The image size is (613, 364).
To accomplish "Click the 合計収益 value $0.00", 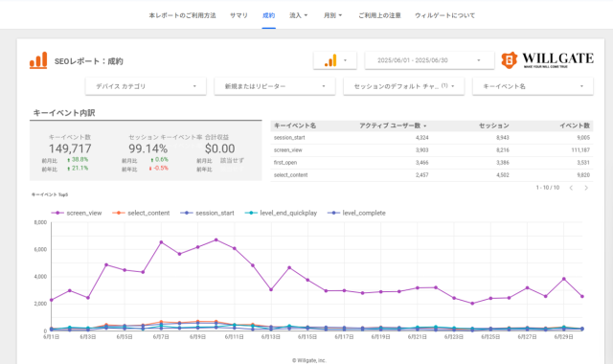I will [220, 148].
